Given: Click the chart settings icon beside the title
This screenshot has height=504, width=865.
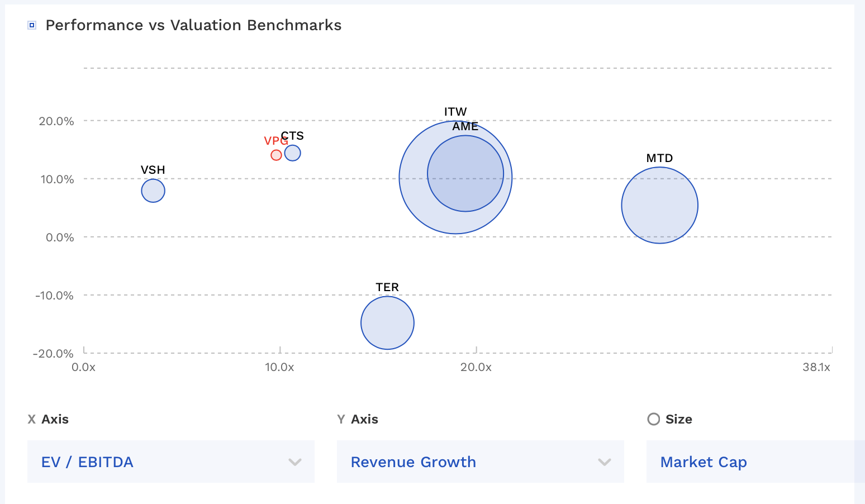Looking at the screenshot, I should click(x=31, y=25).
